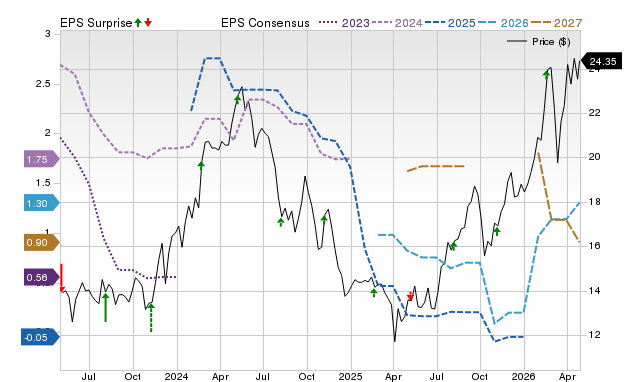Image resolution: width=640 pixels, height=382 pixels.
Task: Click the 1.5 label on the left axis
Action: (x=43, y=183)
